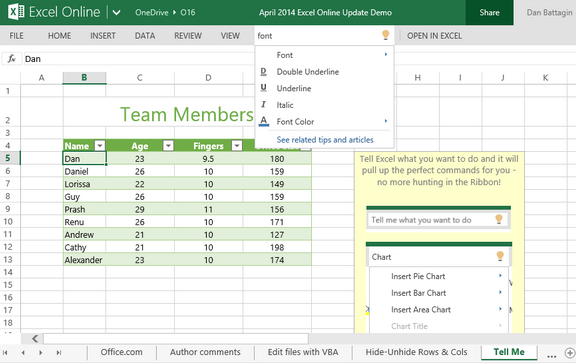Click the Italic I icon in the results
The width and height of the screenshot is (576, 364).
pyautogui.click(x=263, y=105)
